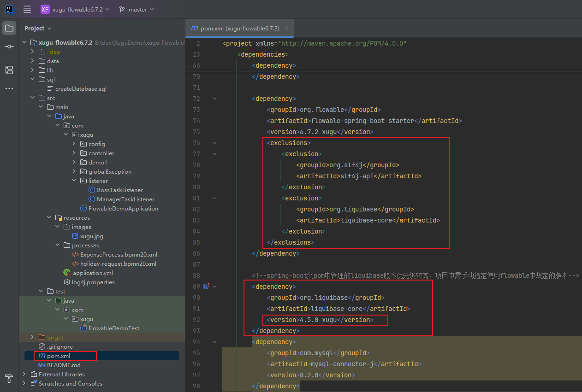Click the gutter marker on line 89
This screenshot has width=582, height=392.
coord(206,286)
